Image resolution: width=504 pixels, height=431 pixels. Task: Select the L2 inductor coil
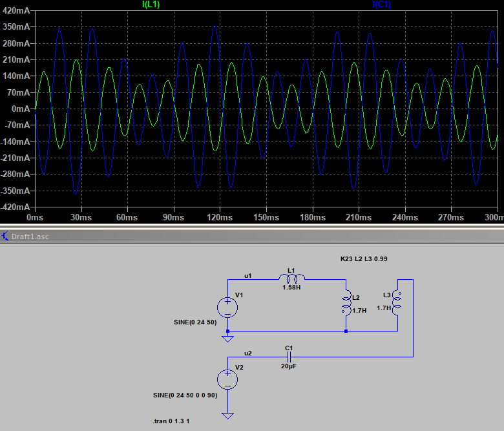coord(346,303)
